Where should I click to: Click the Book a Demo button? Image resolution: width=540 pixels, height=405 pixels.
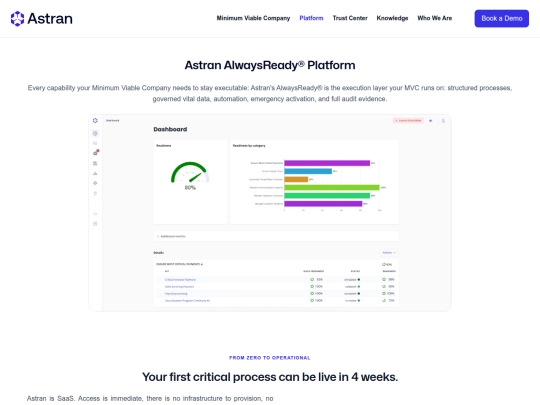pos(501,19)
